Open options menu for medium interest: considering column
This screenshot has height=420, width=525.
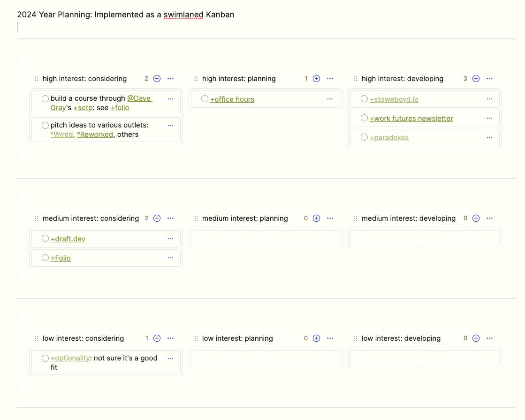[x=170, y=218]
